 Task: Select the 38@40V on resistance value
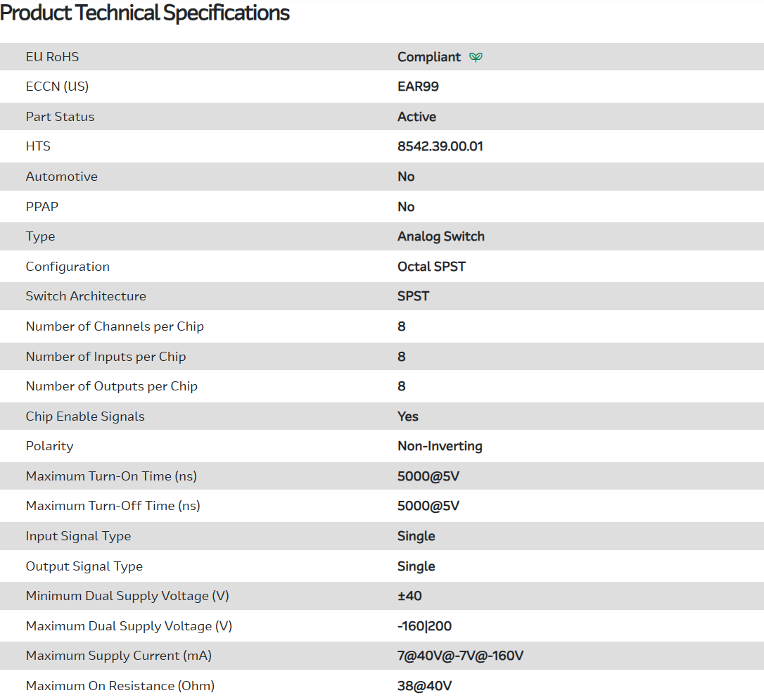[x=424, y=686]
